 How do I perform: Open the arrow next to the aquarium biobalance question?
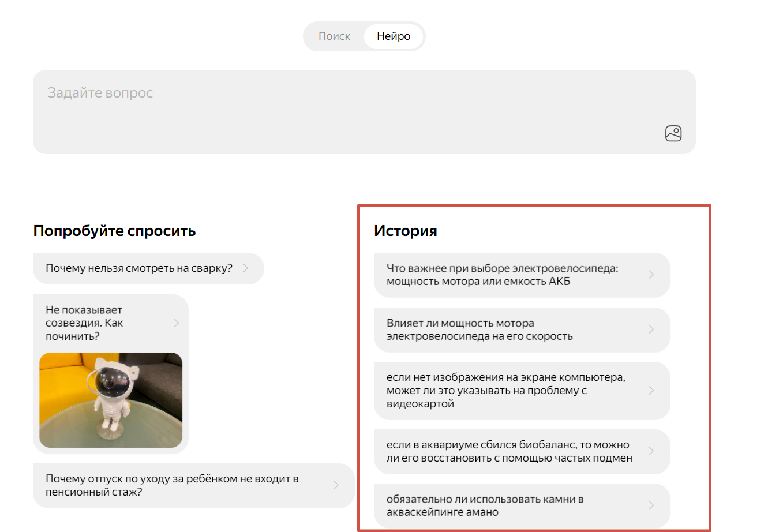(x=651, y=451)
